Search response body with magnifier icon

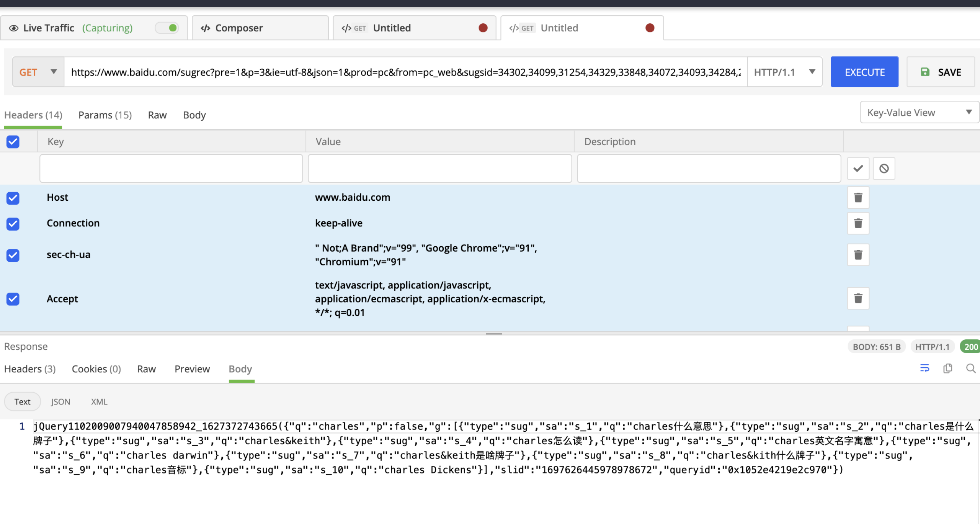coord(970,368)
